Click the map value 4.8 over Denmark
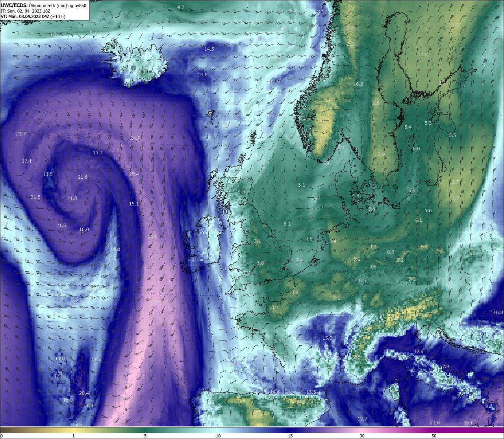The width and height of the screenshot is (504, 439). click(x=356, y=196)
